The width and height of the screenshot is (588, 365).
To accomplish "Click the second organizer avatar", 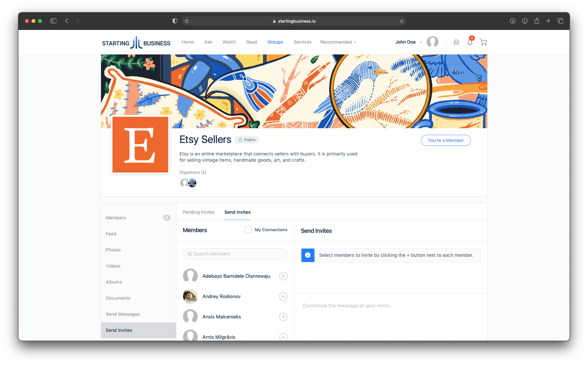I will [192, 183].
